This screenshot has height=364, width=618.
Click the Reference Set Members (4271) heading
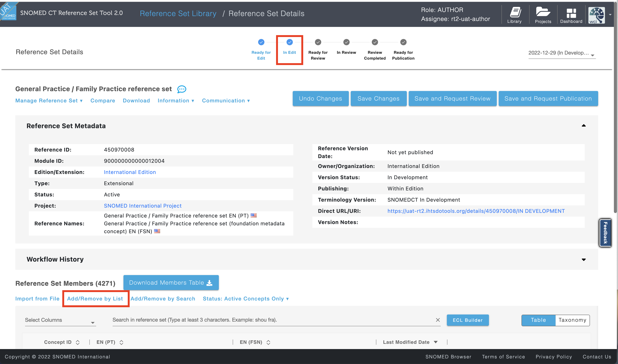pos(65,283)
